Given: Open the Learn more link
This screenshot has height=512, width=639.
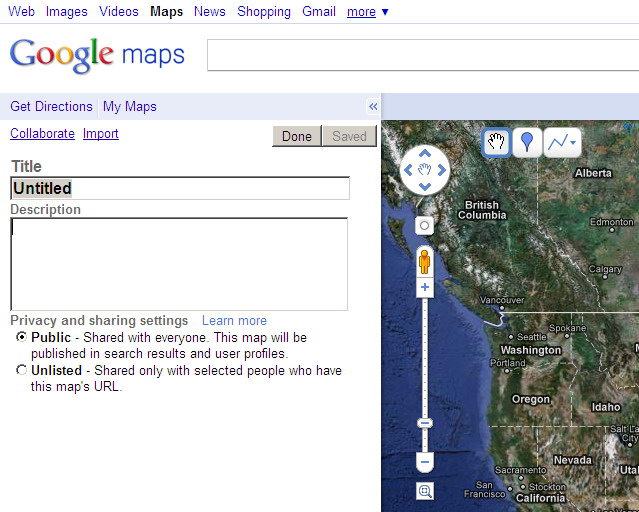Looking at the screenshot, I should (x=234, y=321).
